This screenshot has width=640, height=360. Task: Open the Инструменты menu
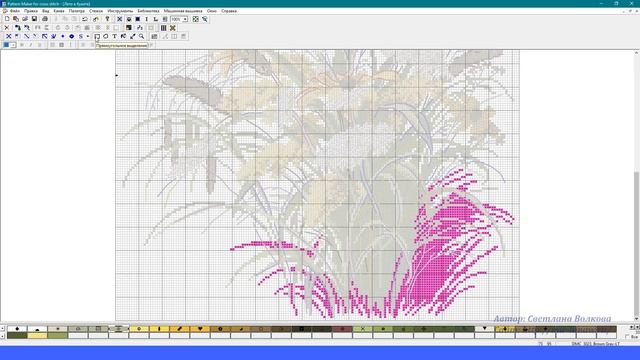120,11
